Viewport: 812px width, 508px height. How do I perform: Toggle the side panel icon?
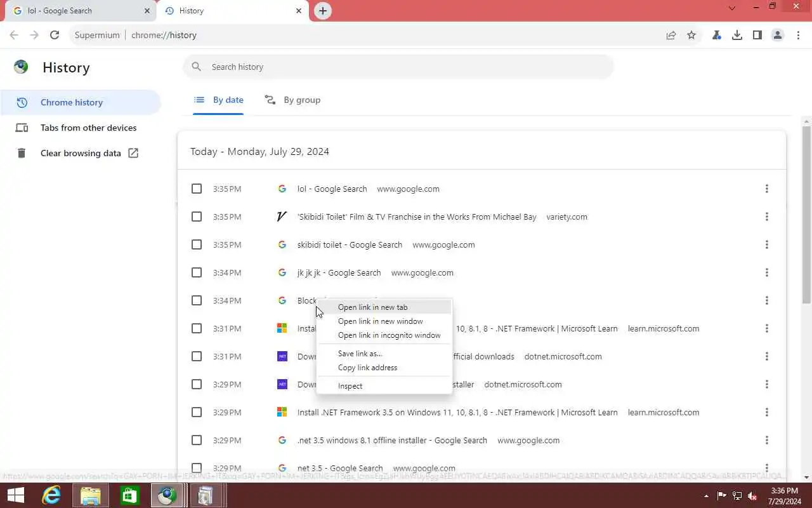pyautogui.click(x=757, y=35)
